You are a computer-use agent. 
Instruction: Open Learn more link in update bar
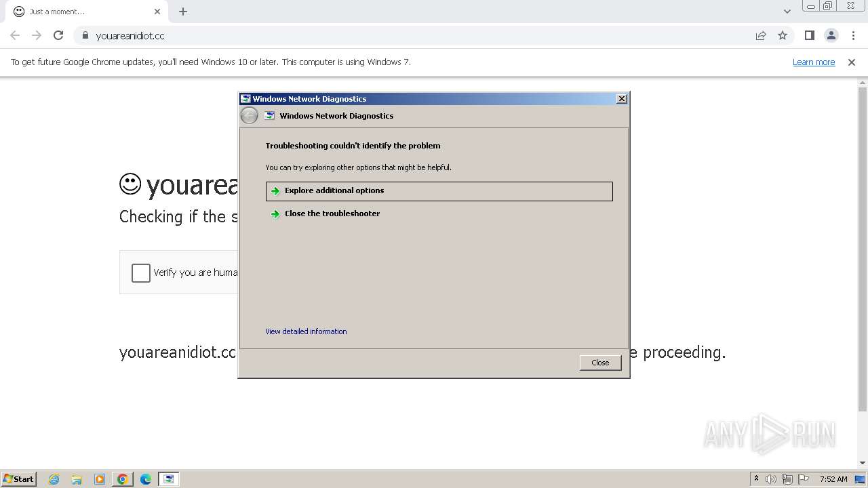coord(814,62)
